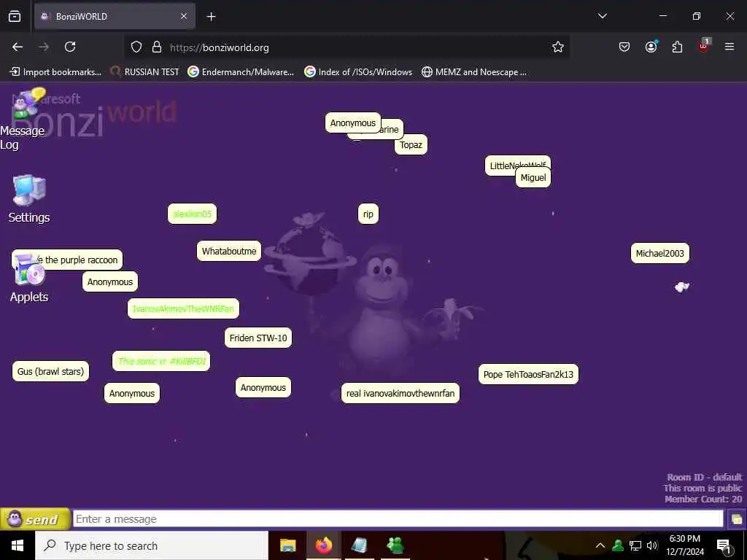
Task: Bookmark this page with the star
Action: 558,47
